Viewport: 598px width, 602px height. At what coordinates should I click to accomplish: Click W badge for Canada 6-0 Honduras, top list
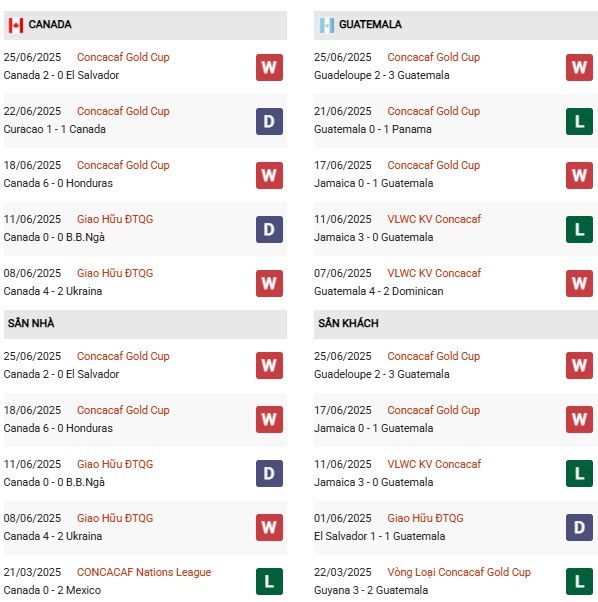[x=269, y=176]
